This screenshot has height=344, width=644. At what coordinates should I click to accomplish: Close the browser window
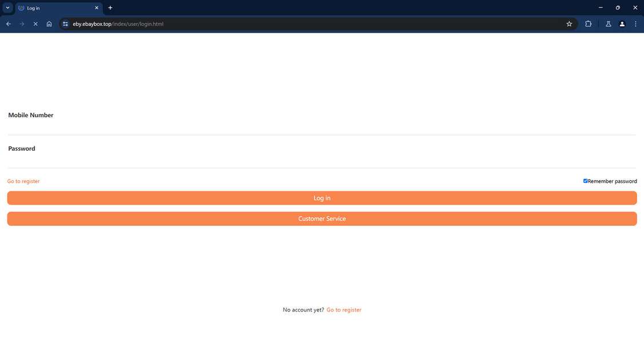635,8
